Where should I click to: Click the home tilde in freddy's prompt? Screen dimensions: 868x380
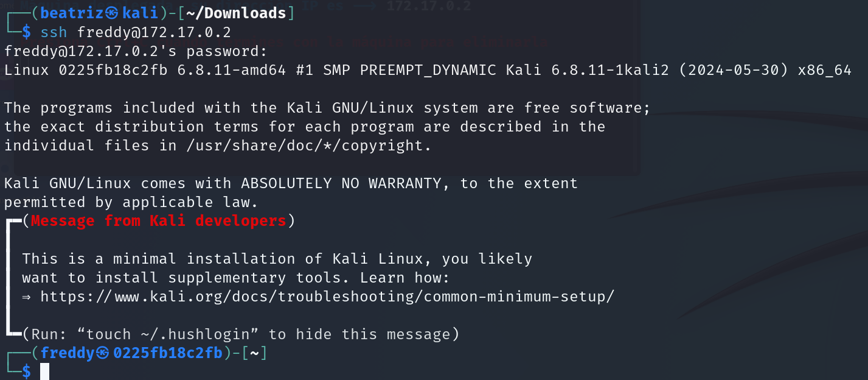click(254, 353)
